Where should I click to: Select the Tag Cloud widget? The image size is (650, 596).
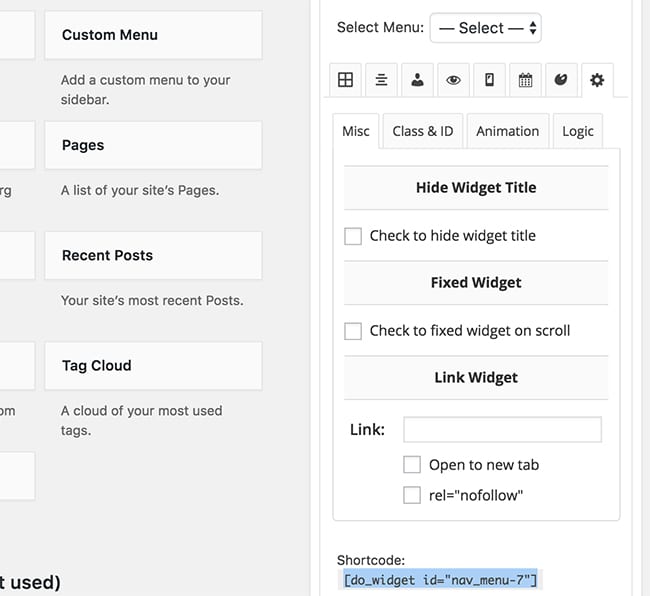pyautogui.click(x=153, y=366)
